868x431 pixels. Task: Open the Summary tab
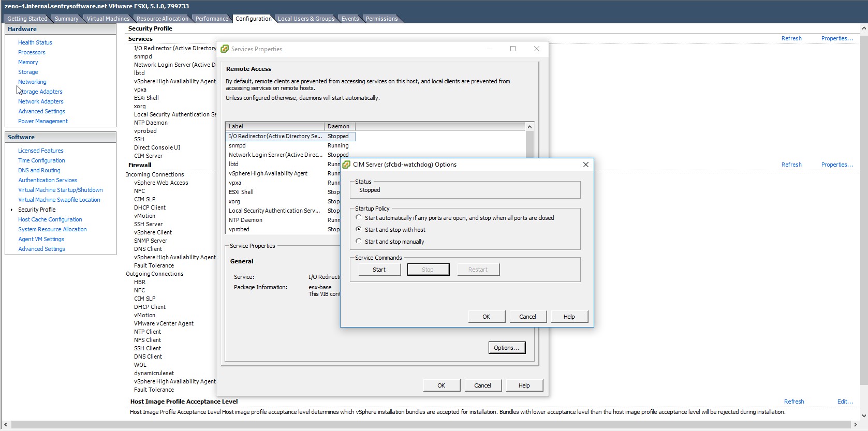pos(66,19)
